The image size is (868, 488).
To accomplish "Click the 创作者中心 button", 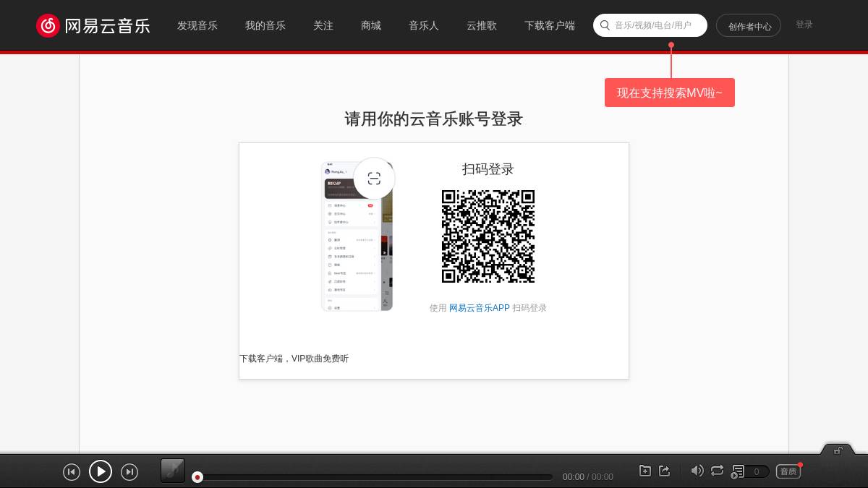I will [x=749, y=25].
